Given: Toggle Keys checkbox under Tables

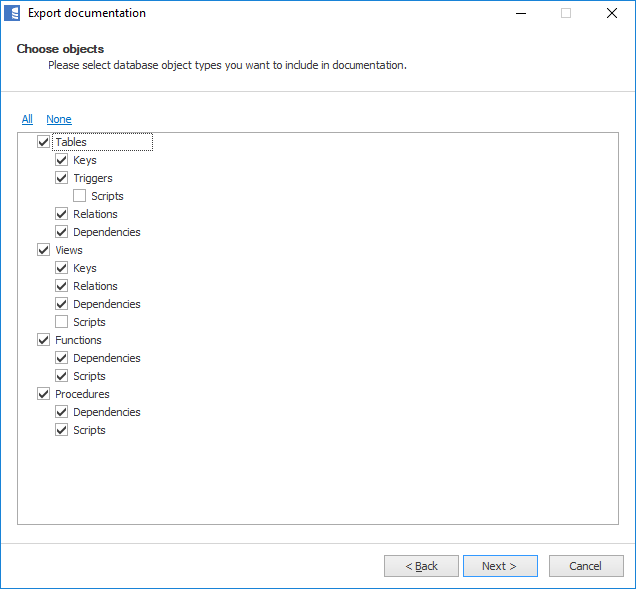Looking at the screenshot, I should [61, 160].
